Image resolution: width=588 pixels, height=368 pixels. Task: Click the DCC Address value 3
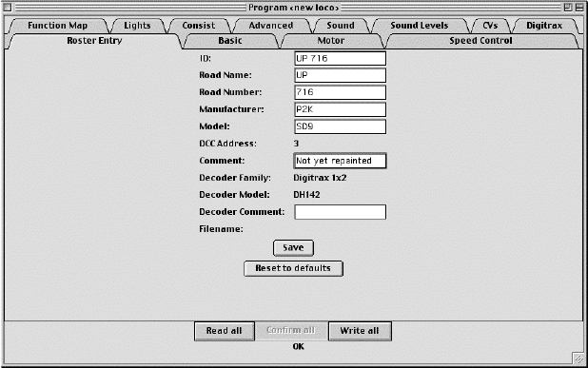(296, 144)
